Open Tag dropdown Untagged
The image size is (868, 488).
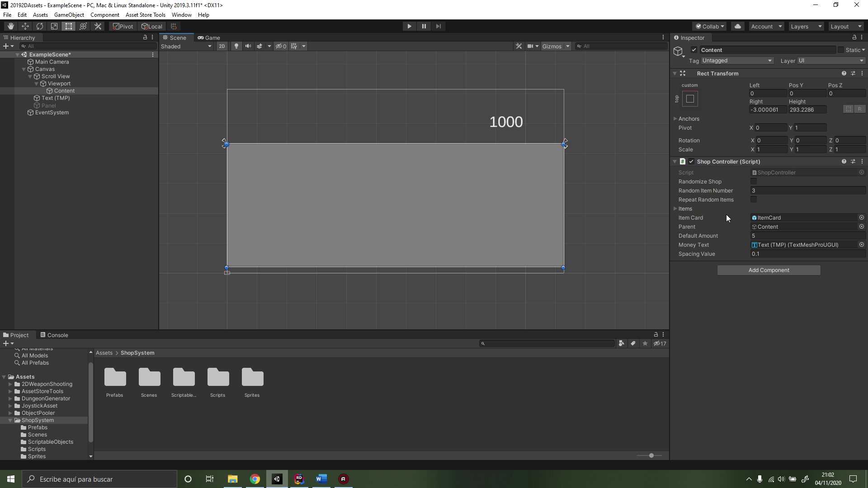[x=737, y=61]
